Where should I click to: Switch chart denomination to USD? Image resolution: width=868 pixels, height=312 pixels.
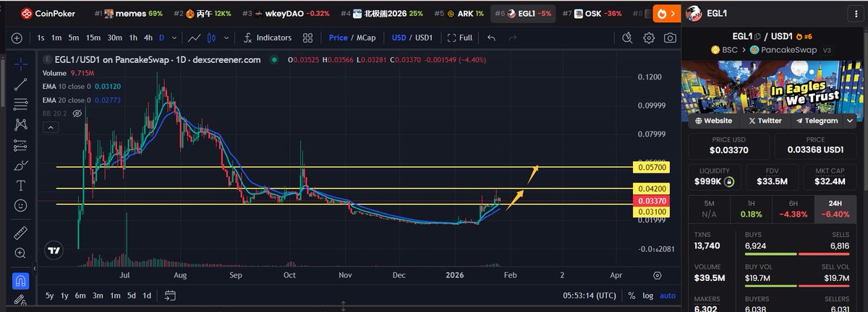click(399, 38)
